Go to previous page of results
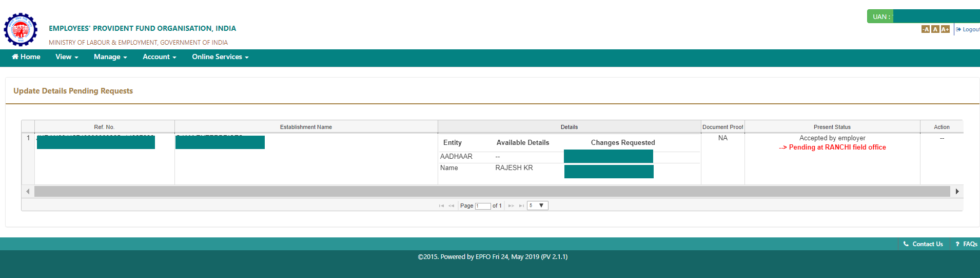Screen dimensions: 980x278 [452, 206]
